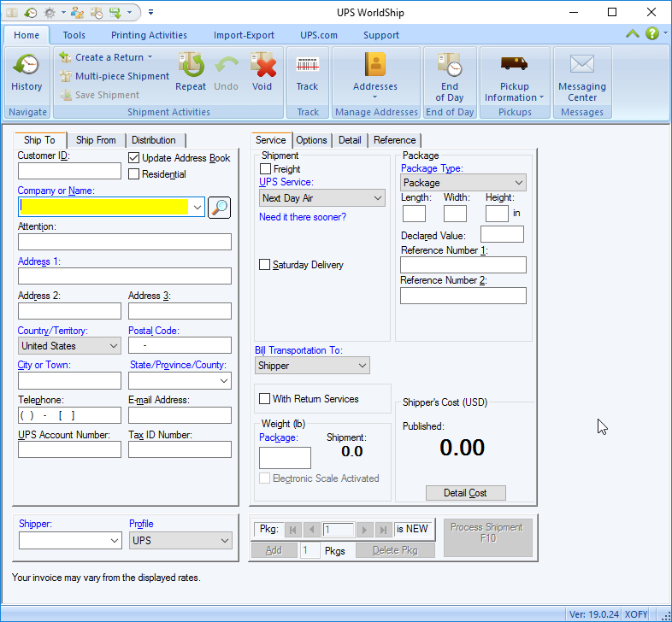Viewport: 672px width, 622px height.
Task: Run End of Day from the ribbon
Action: pyautogui.click(x=450, y=77)
